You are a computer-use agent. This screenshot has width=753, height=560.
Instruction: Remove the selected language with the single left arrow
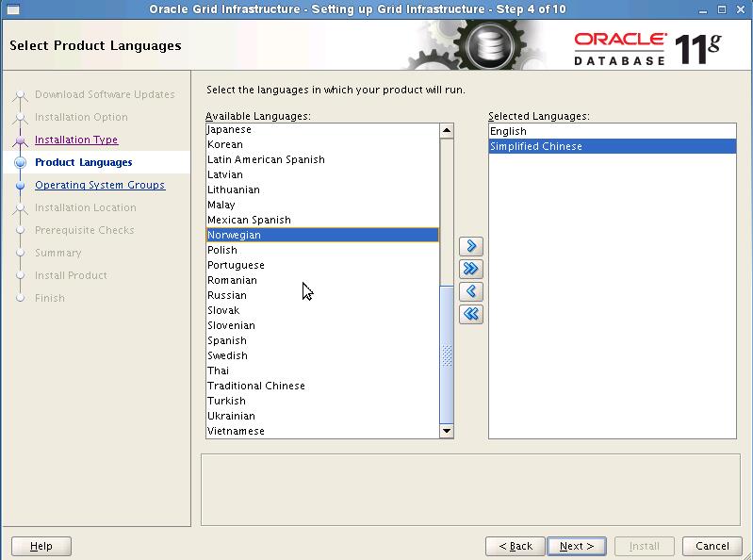[x=471, y=291]
